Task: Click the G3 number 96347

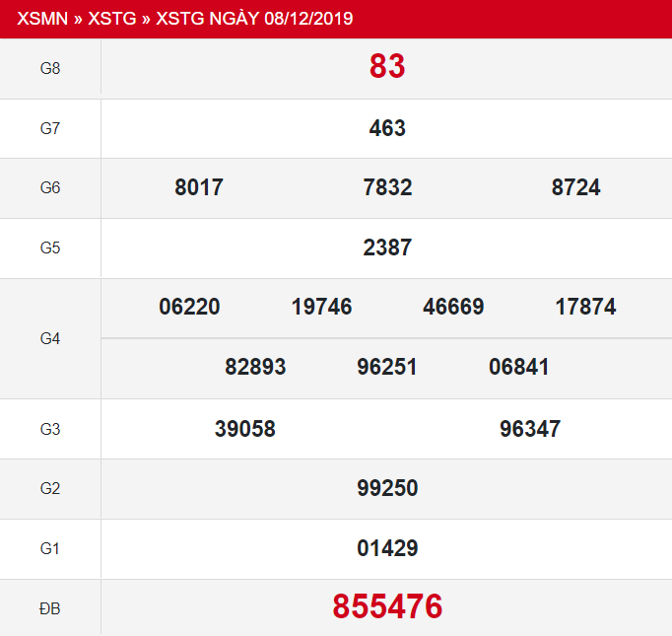Action: [530, 428]
